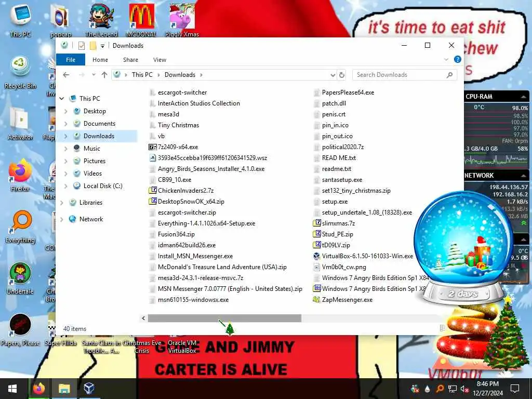Viewport: 532px width, 399px height.
Task: Click the refresh button in the address bar
Action: 342,75
